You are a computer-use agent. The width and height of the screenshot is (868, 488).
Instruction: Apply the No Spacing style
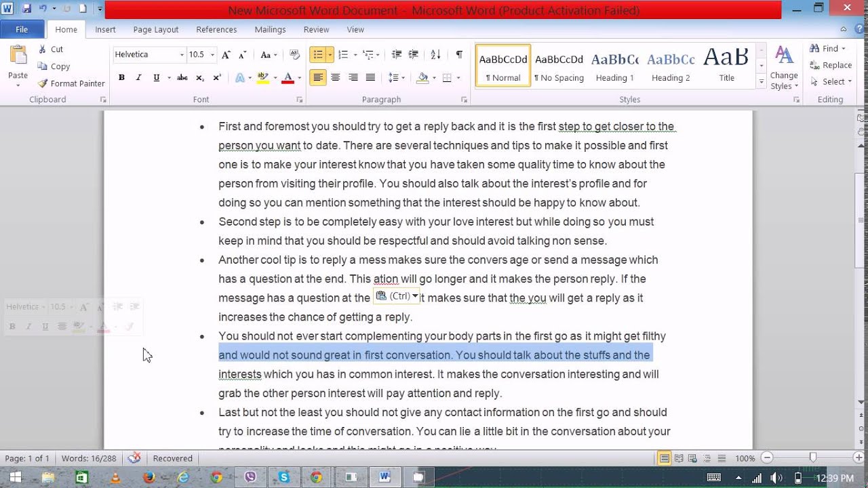559,66
